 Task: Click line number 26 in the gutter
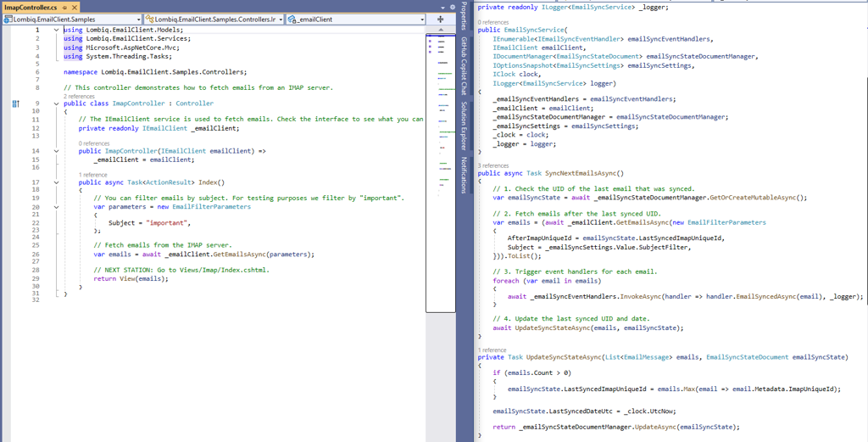36,255
